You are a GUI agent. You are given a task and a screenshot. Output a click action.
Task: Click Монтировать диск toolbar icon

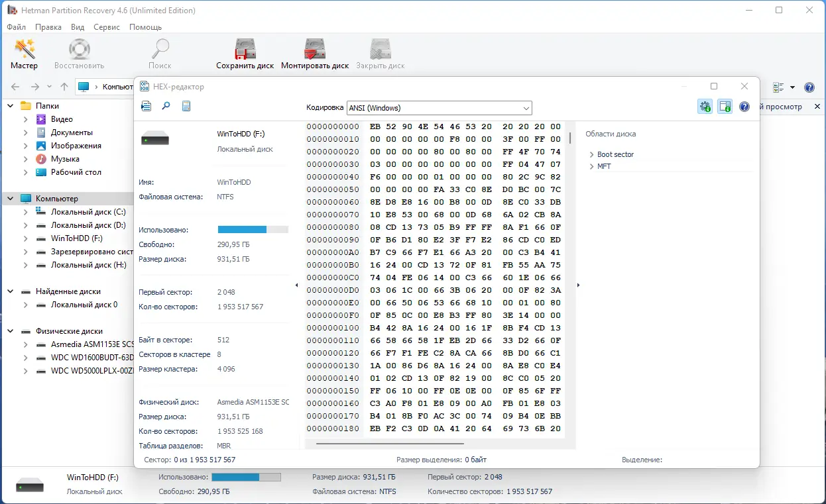pos(315,54)
